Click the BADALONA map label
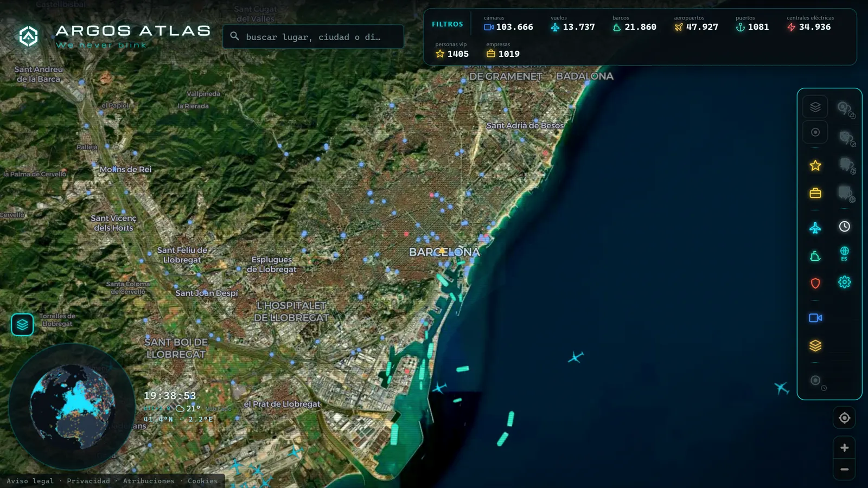The width and height of the screenshot is (868, 488). (585, 76)
